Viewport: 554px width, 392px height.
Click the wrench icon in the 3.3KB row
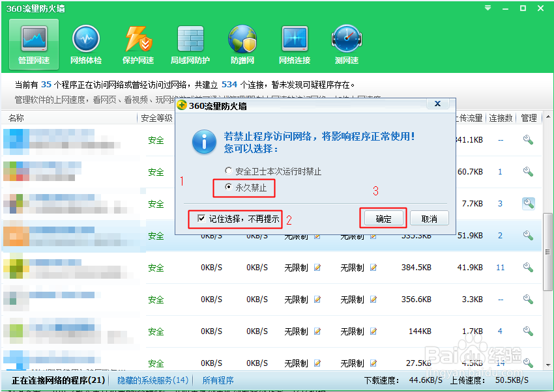pos(528,299)
